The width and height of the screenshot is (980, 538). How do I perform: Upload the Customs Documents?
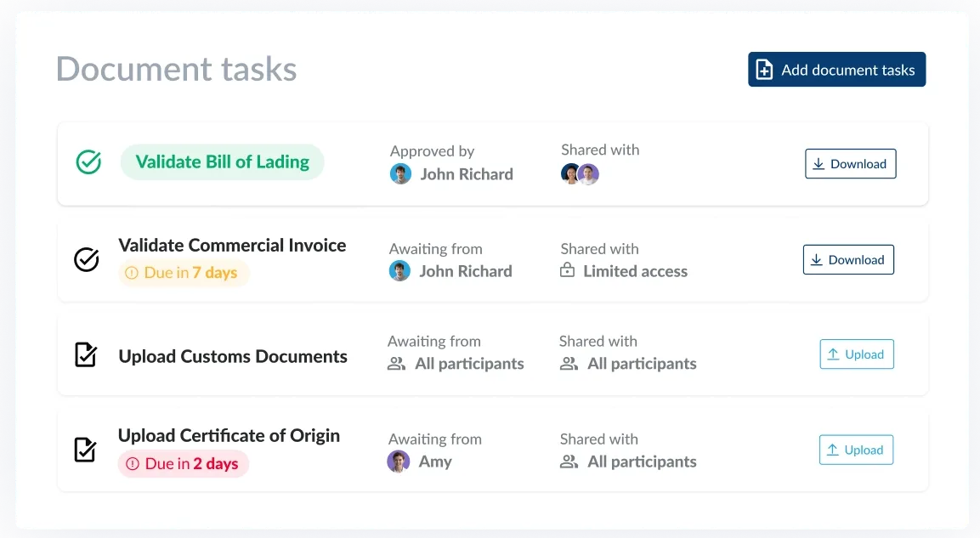[857, 354]
